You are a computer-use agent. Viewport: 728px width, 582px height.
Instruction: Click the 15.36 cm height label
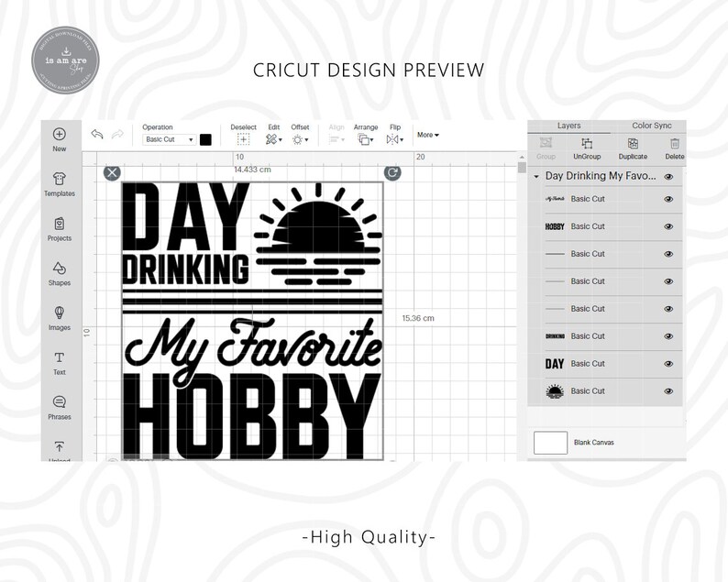(x=418, y=318)
